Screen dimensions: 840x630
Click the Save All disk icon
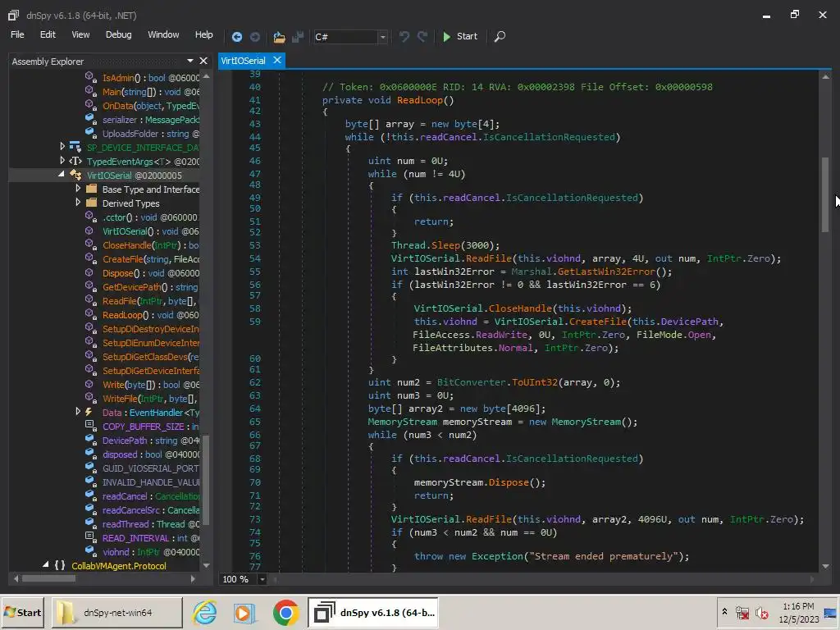[298, 36]
